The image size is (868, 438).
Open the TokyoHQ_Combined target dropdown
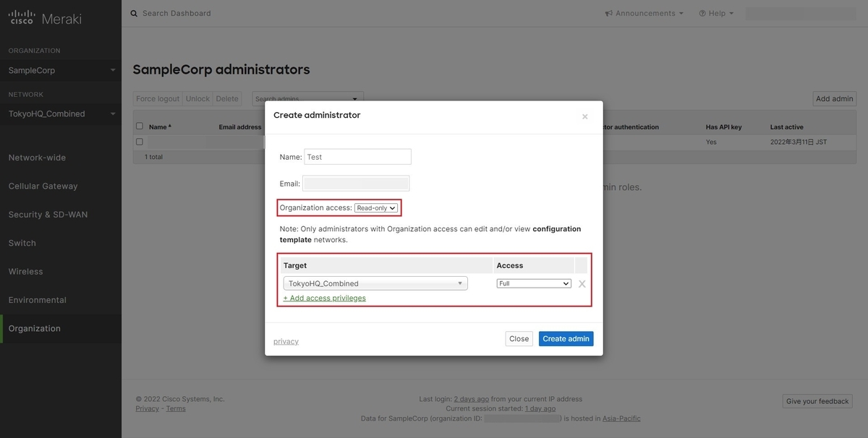click(x=375, y=283)
